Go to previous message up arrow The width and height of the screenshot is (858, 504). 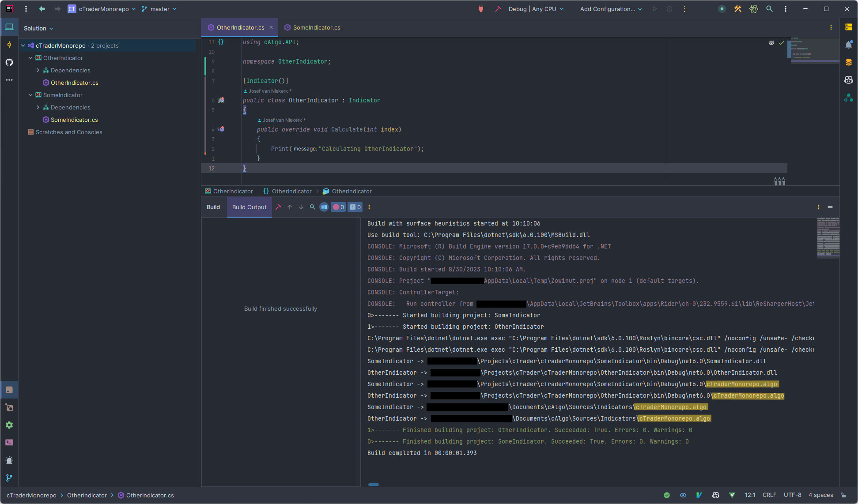290,207
